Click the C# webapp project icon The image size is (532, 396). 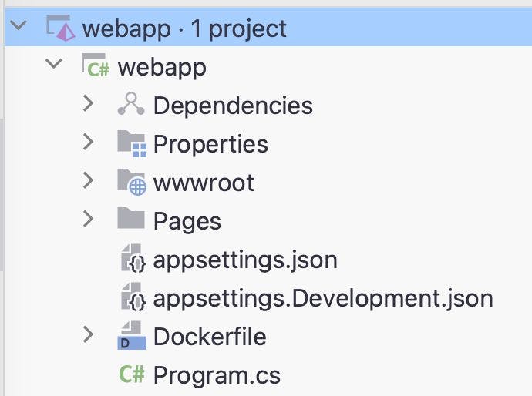tap(96, 66)
